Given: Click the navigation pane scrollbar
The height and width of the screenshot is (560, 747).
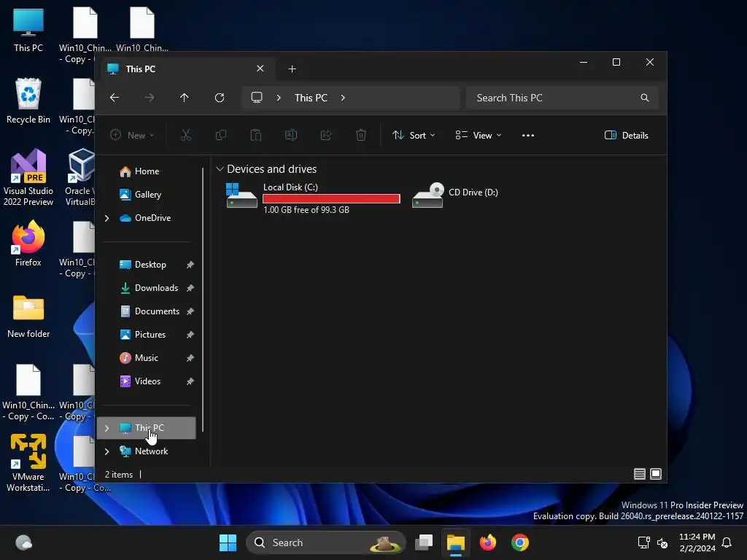Looking at the screenshot, I should click(203, 300).
